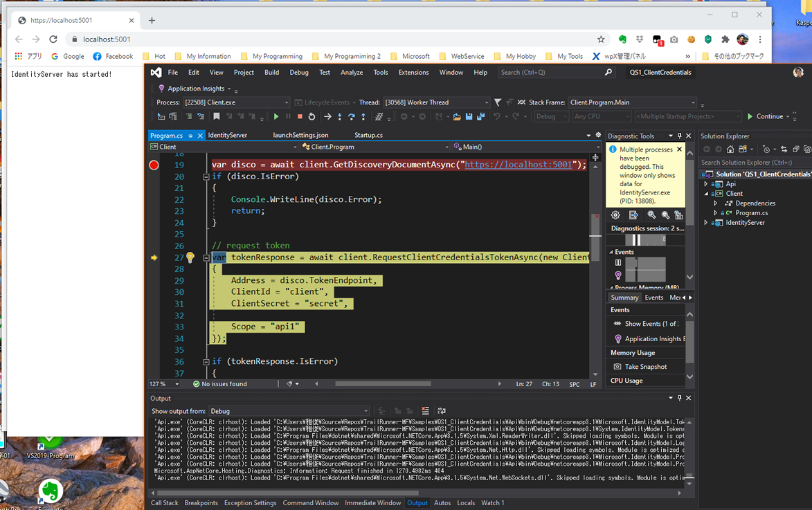Close the Multiple processes notification popup
Viewport: 812px width, 510px height.
coord(678,149)
